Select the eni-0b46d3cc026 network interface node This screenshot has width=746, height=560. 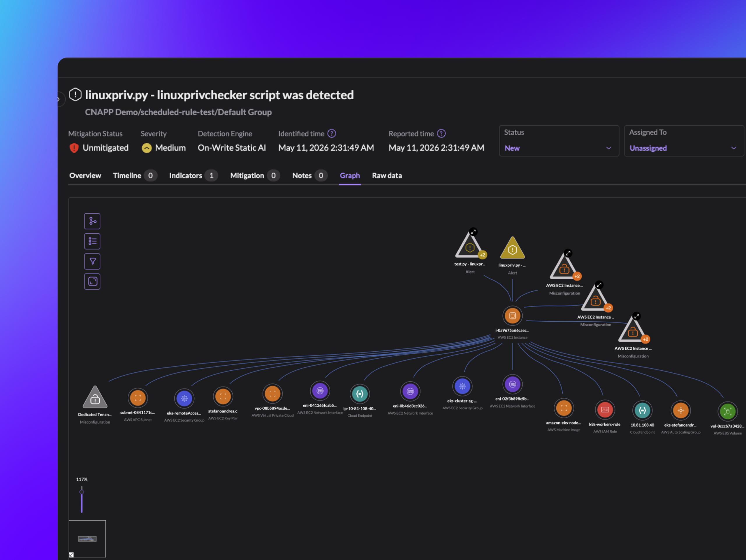click(410, 391)
